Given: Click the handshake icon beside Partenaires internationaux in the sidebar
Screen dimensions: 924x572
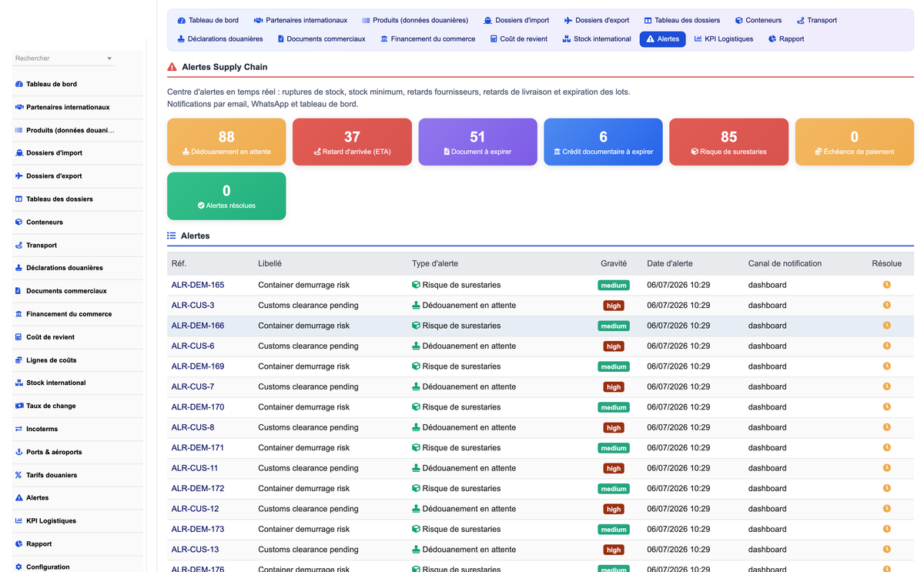Looking at the screenshot, I should [18, 107].
